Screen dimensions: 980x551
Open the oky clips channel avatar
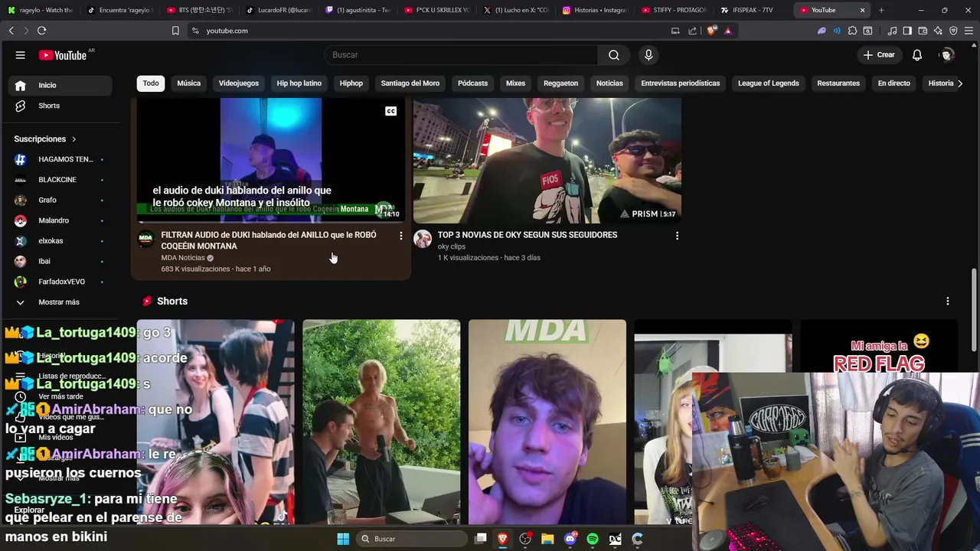pos(423,239)
